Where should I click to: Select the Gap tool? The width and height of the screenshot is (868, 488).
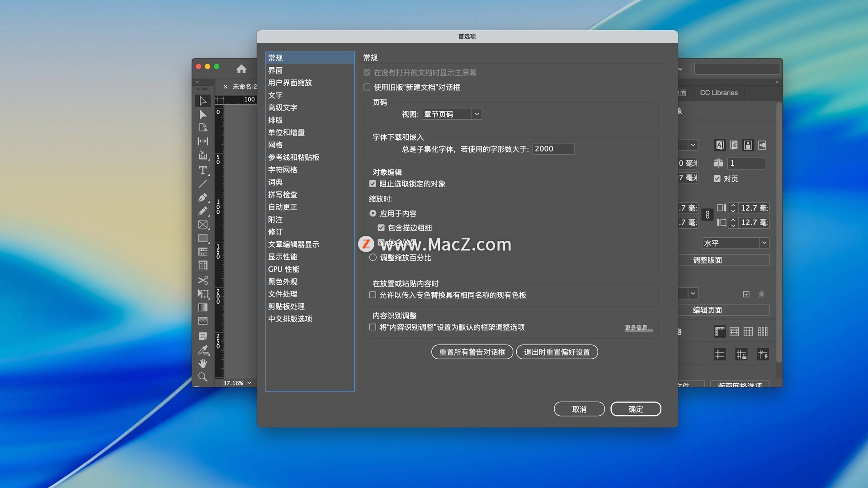tap(203, 141)
